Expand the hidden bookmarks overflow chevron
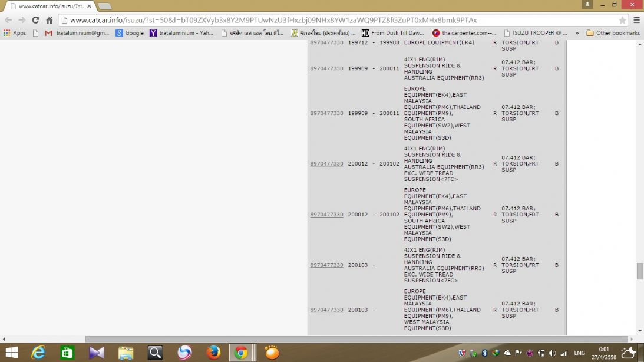The height and width of the screenshot is (362, 644). coord(577,33)
